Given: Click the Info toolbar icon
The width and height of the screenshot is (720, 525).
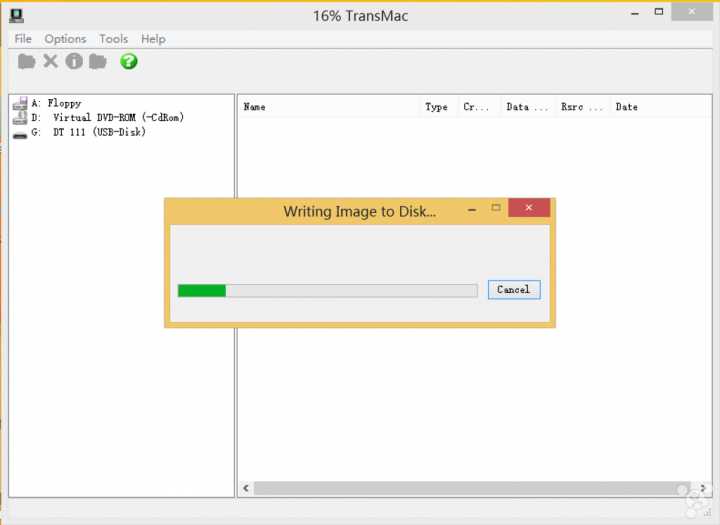Looking at the screenshot, I should coord(74,61).
